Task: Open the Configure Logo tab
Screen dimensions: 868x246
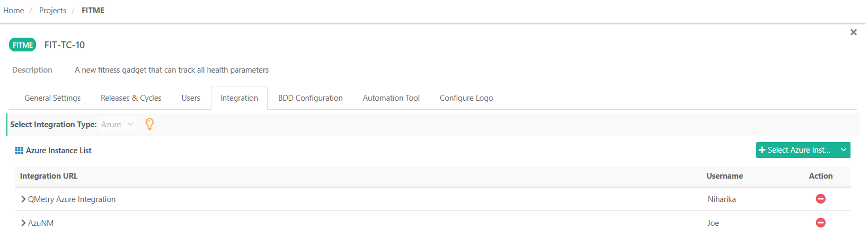Action: tap(466, 98)
